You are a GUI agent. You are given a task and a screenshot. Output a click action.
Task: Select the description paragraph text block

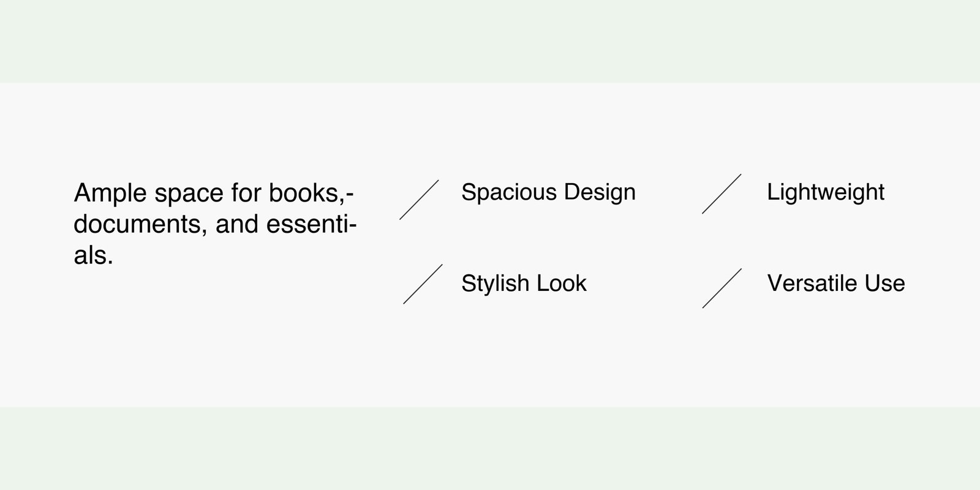tap(214, 224)
